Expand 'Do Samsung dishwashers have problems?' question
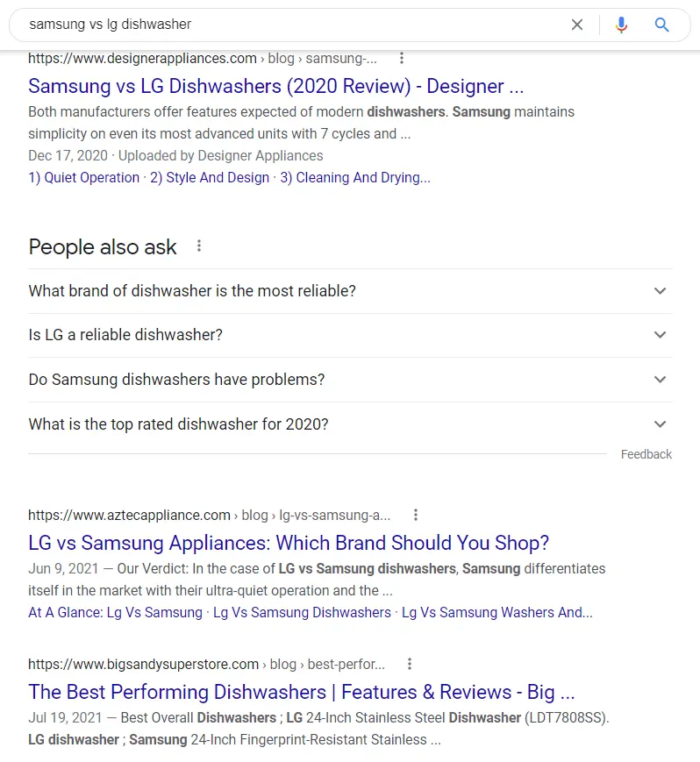Viewport: 700px width, 762px height. pyautogui.click(x=349, y=380)
